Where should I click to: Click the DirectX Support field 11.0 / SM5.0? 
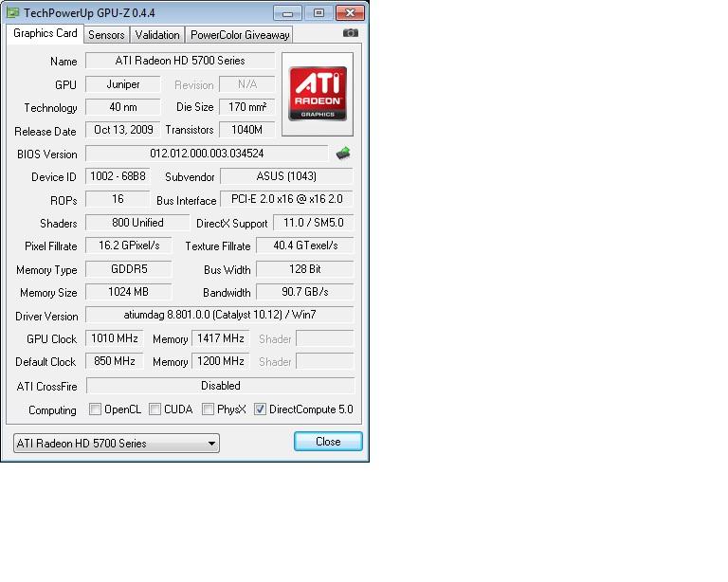click(x=314, y=223)
